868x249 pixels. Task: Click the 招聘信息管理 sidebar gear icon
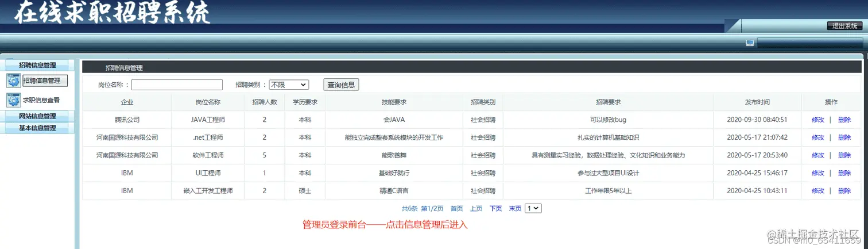tap(13, 81)
